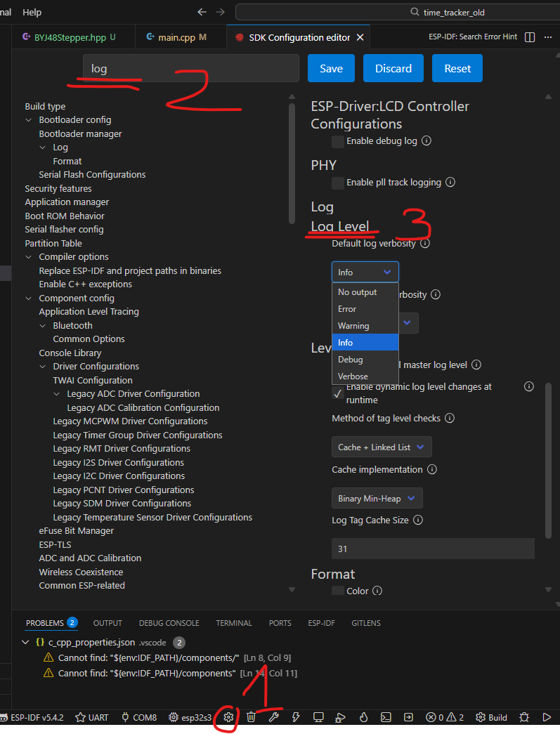Click the search field containing 'log'

(191, 69)
